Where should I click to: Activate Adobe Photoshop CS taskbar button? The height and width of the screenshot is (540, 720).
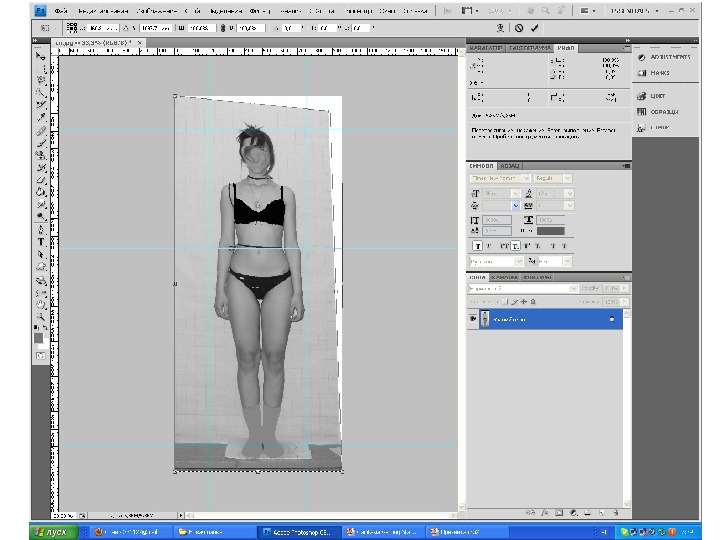(297, 532)
